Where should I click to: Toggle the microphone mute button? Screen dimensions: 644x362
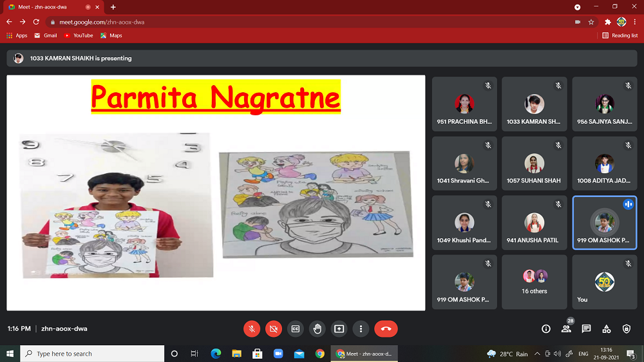pos(251,329)
